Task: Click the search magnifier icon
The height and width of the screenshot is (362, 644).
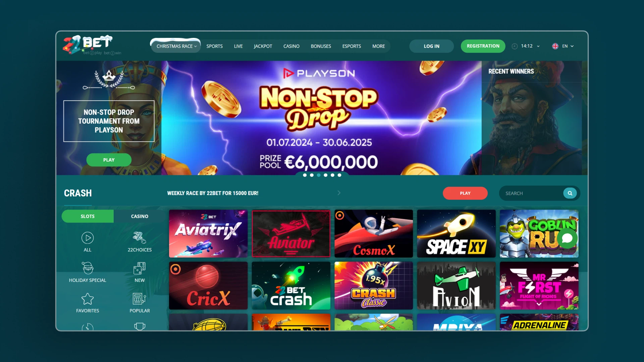Action: (x=570, y=193)
